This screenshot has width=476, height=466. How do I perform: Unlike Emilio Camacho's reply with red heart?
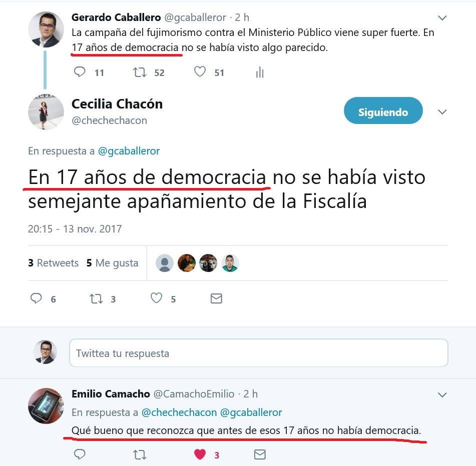coord(200,454)
